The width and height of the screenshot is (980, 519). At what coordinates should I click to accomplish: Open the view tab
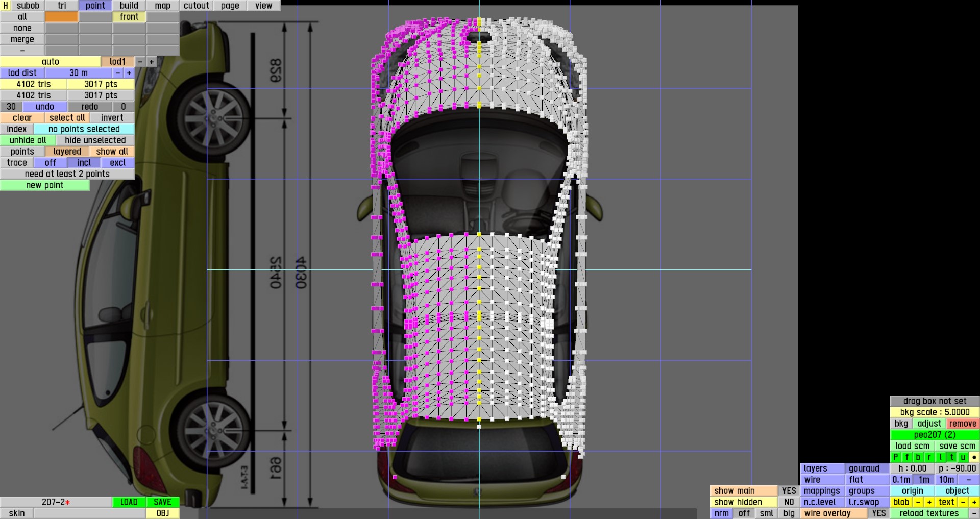tap(264, 6)
